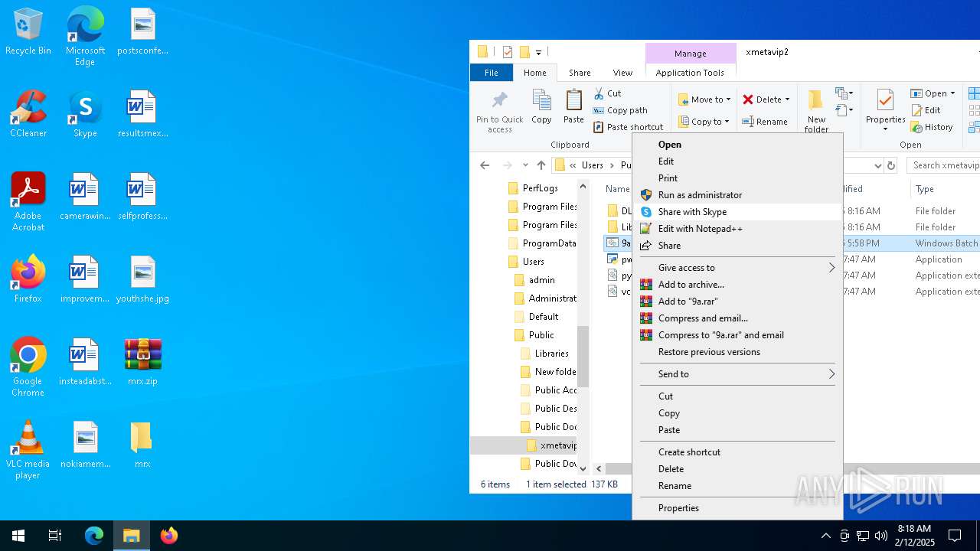Select the camerawin Word document

(85, 197)
